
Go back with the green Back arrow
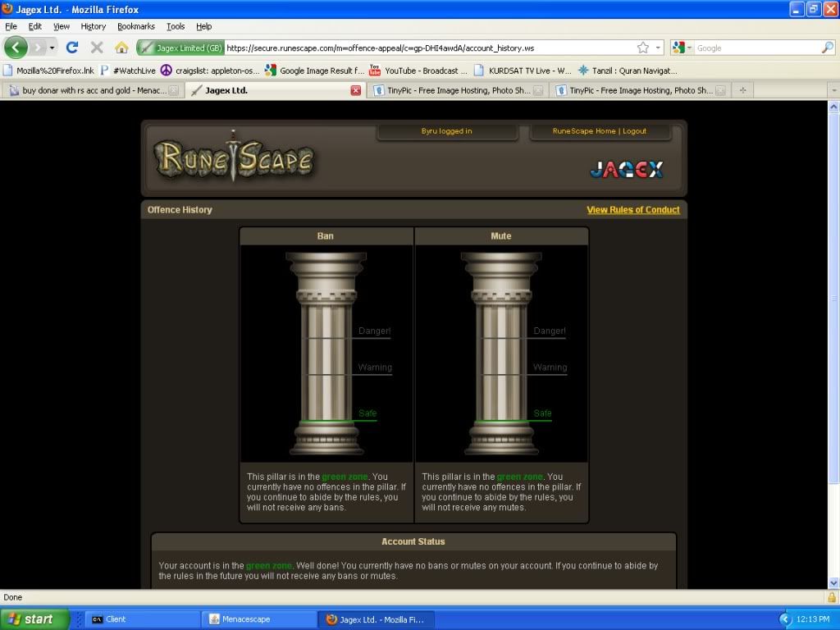[x=16, y=48]
